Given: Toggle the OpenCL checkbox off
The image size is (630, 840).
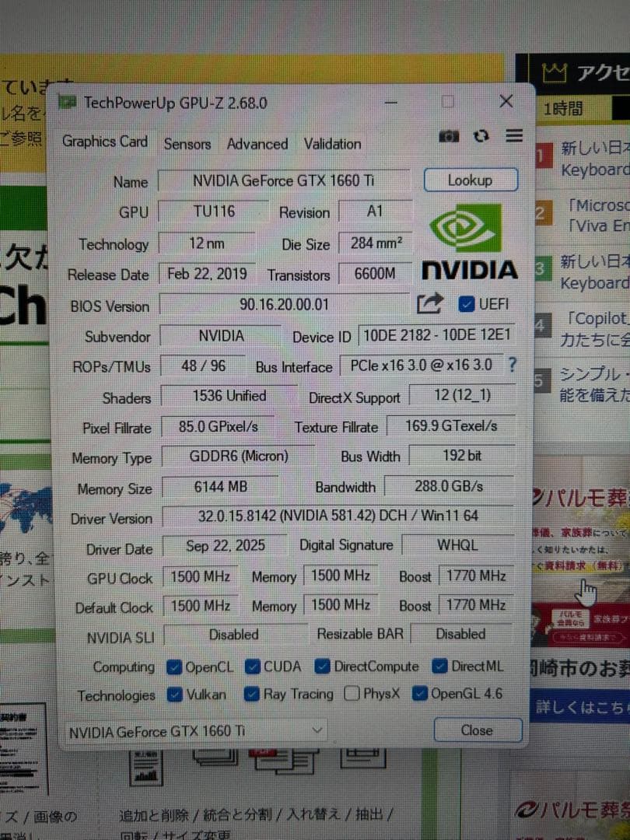Looking at the screenshot, I should [174, 667].
